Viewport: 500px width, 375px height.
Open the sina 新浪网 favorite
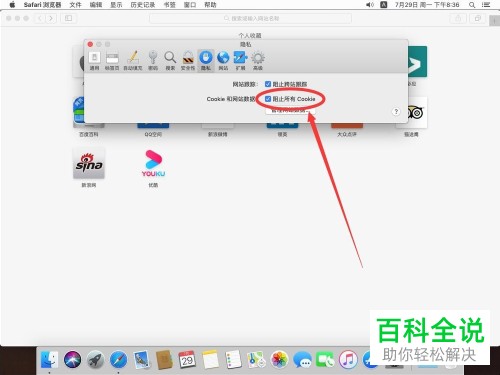tap(89, 163)
